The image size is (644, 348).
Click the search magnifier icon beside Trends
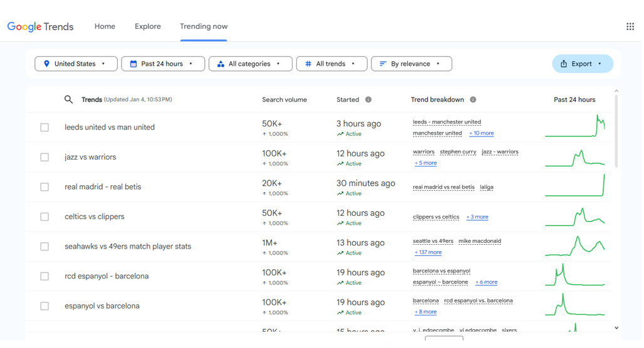(68, 100)
